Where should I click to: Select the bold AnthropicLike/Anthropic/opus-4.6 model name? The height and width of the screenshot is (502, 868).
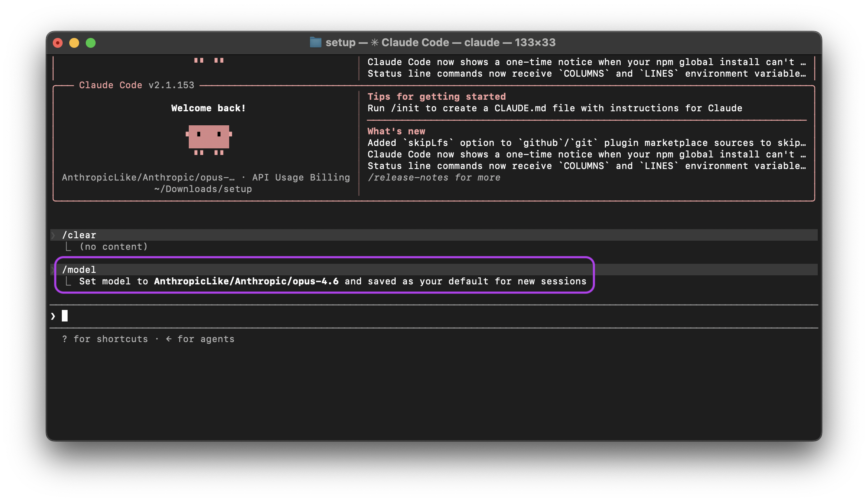(246, 281)
